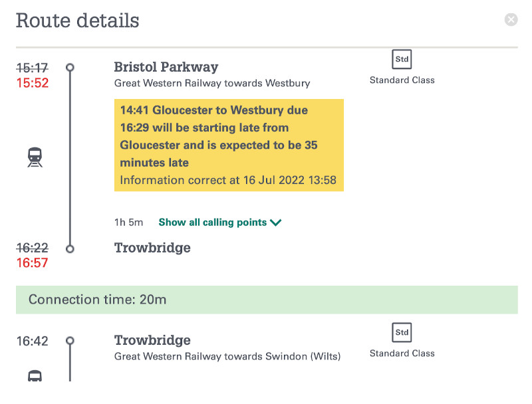Click Great Western Railway towards Swindon text
Image resolution: width=532 pixels, height=404 pixels.
pyautogui.click(x=227, y=357)
